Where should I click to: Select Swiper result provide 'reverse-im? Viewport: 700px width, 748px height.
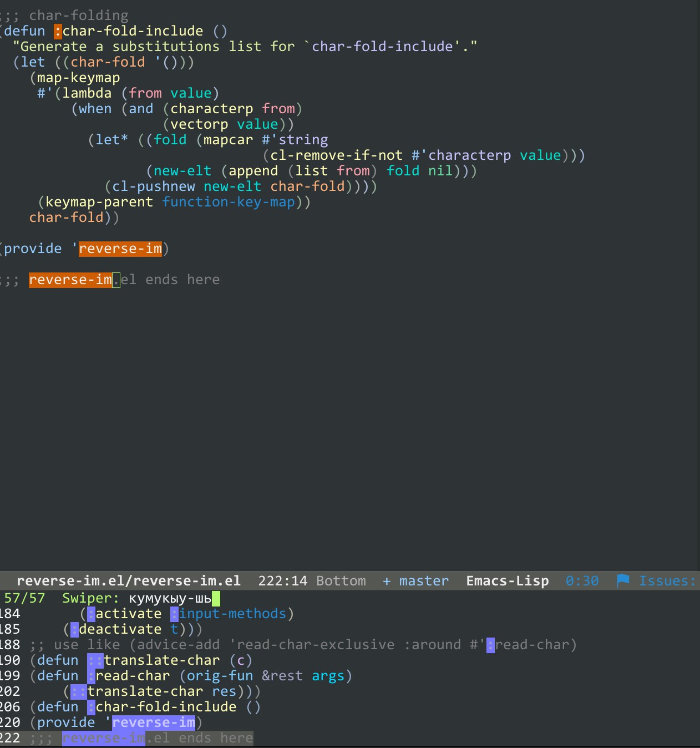[350, 722]
